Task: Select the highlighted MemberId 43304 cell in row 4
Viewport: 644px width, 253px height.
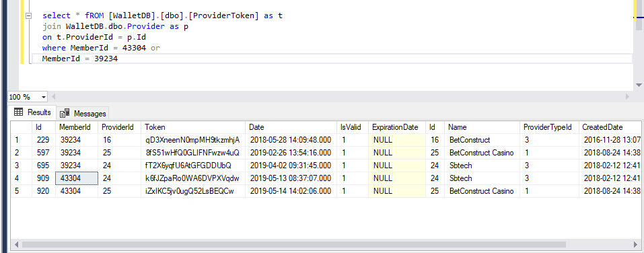Action: [77, 178]
